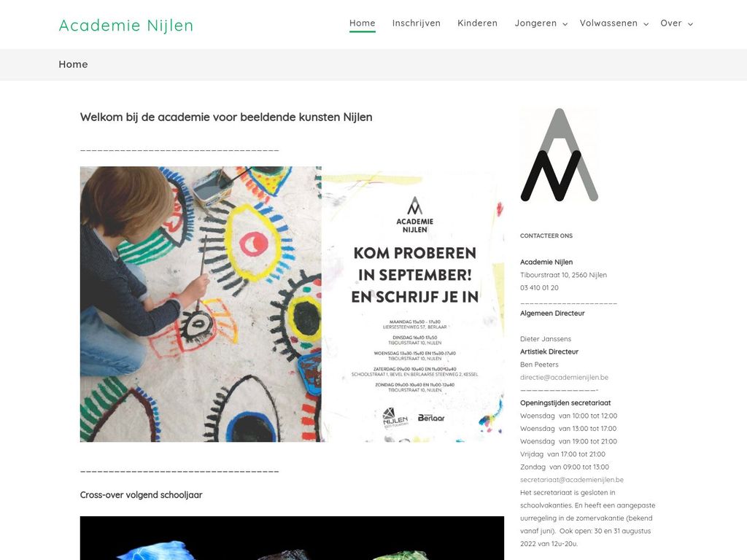The height and width of the screenshot is (560, 747).
Task: Click the Home breadcrumb label
Action: [x=73, y=64]
